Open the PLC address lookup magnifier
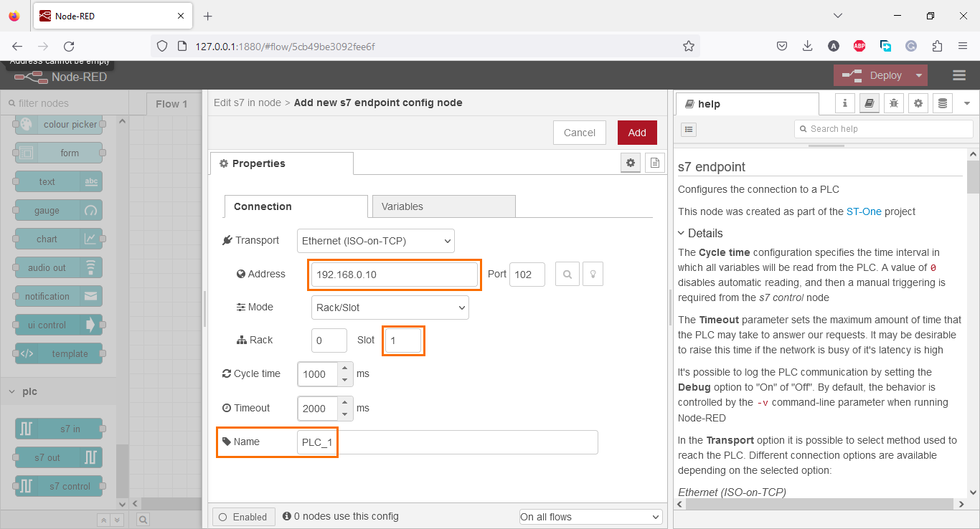 pos(567,274)
